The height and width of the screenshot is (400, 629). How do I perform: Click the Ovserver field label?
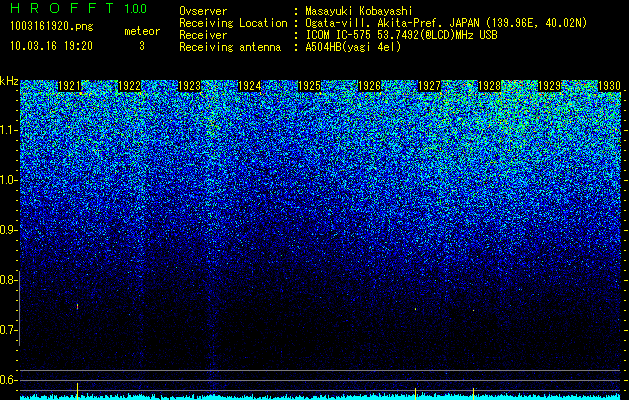(203, 11)
